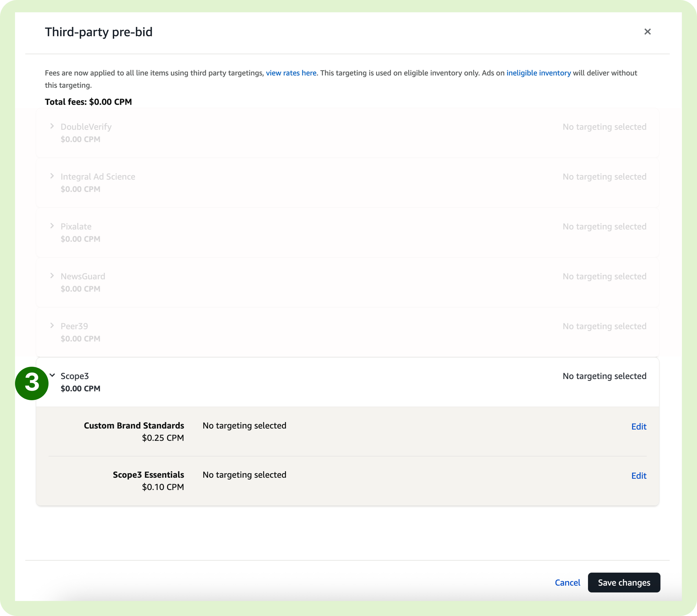
Task: Expand the DoubleVerify provider row
Action: (52, 126)
